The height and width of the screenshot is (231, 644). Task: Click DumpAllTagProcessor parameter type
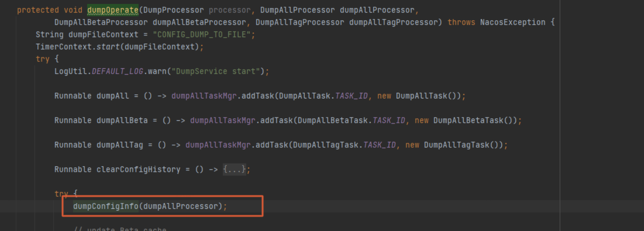pos(300,22)
